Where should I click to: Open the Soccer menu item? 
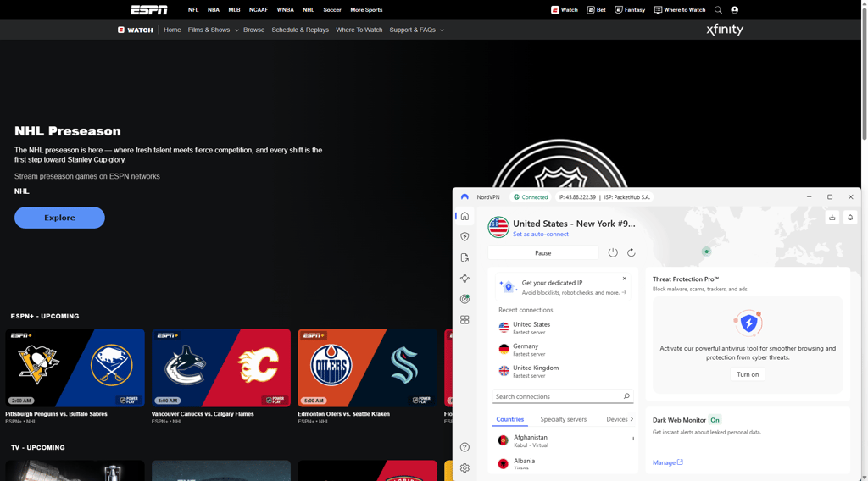332,10
